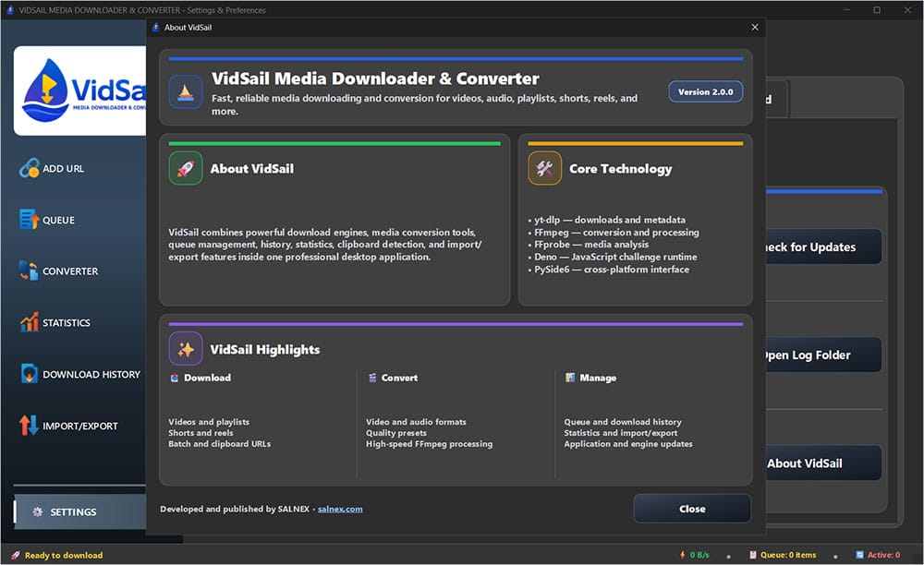
Task: Click 'Developed and published by SALNEX' text
Action: (x=235, y=509)
